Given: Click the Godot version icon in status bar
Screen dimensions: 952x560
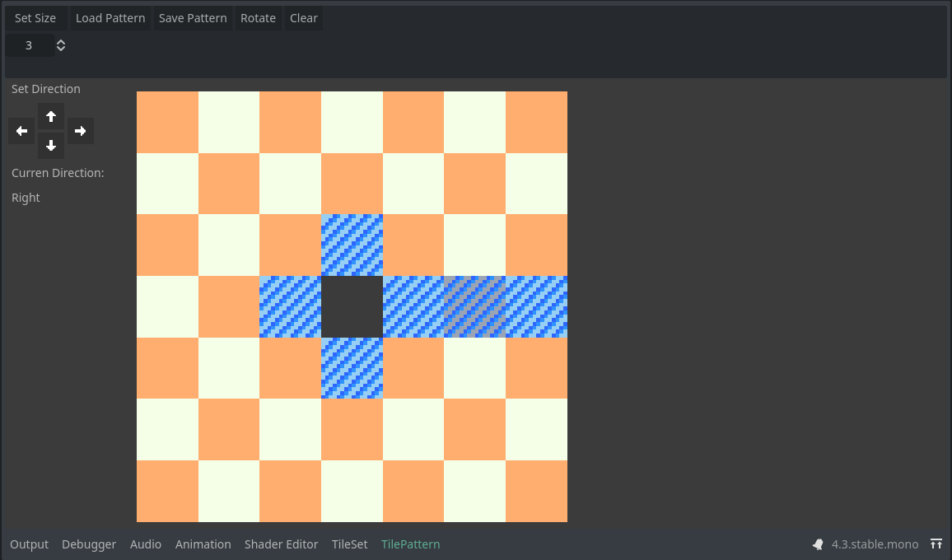Looking at the screenshot, I should pyautogui.click(x=819, y=544).
